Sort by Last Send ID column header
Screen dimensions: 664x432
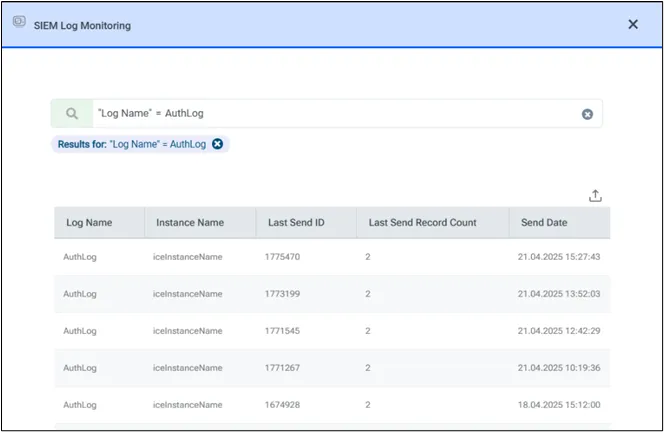click(306, 222)
